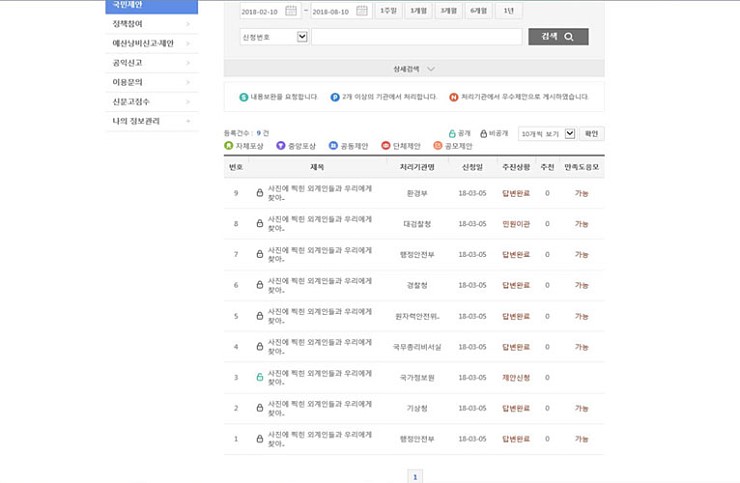Open the 신청번호 search type dropdown
This screenshot has width=740, height=483.
tap(273, 37)
